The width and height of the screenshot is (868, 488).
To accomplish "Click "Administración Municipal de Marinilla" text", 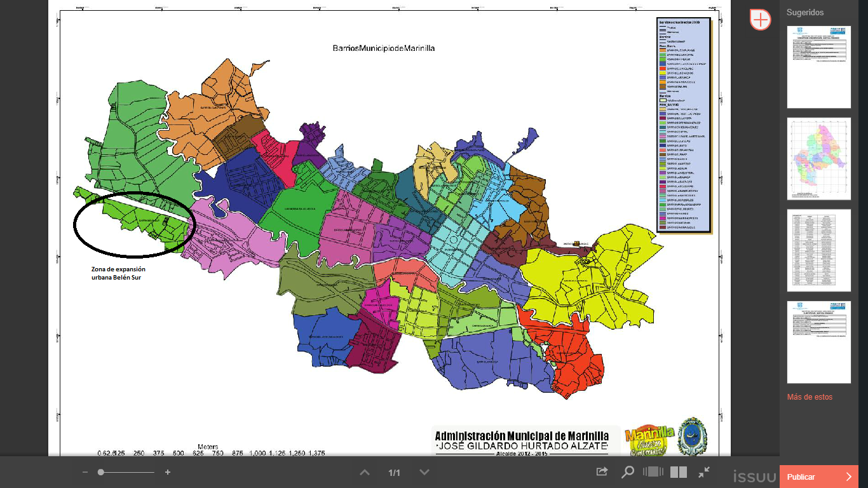I will coord(522,436).
